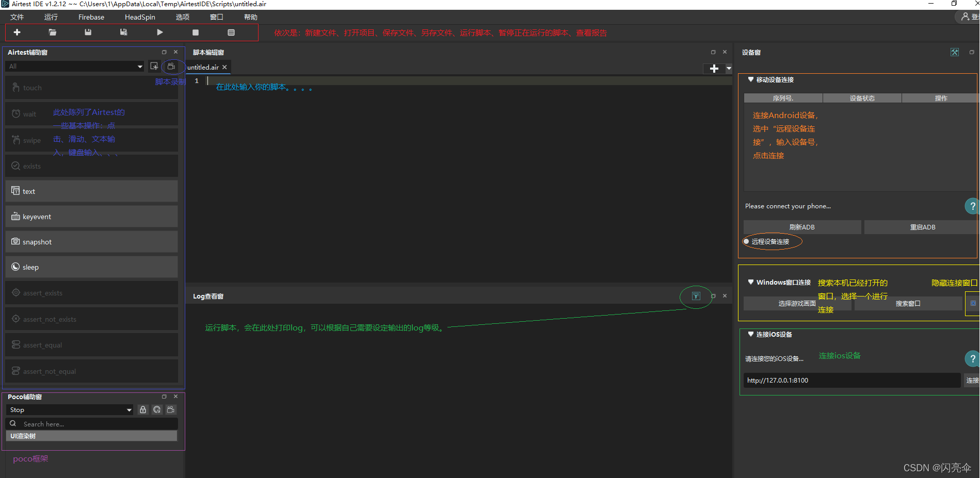Screen dimensions: 980x478
Task: Stop the running script with the square icon
Action: (x=196, y=32)
